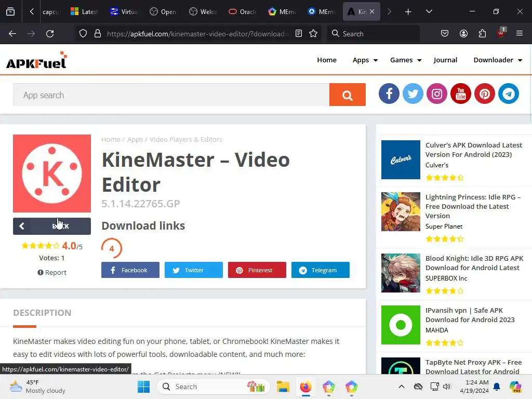
Task: Open Apps breadcrumb link
Action: pos(135,139)
